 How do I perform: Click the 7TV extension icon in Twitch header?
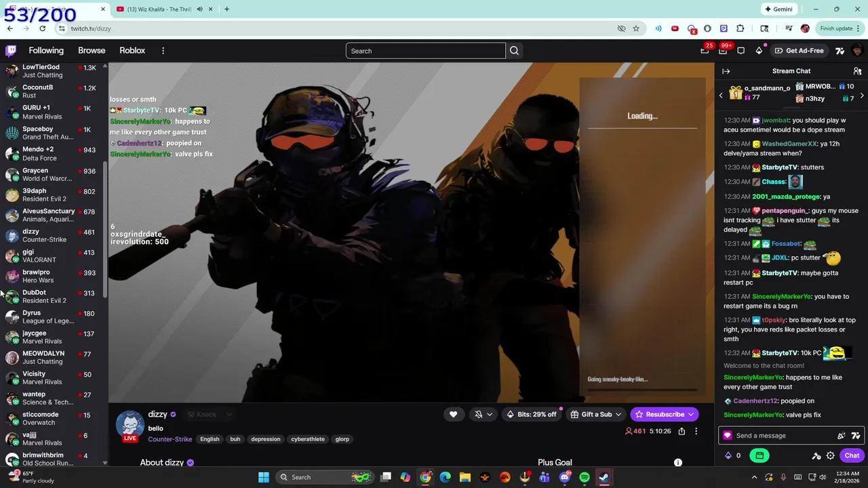point(840,51)
